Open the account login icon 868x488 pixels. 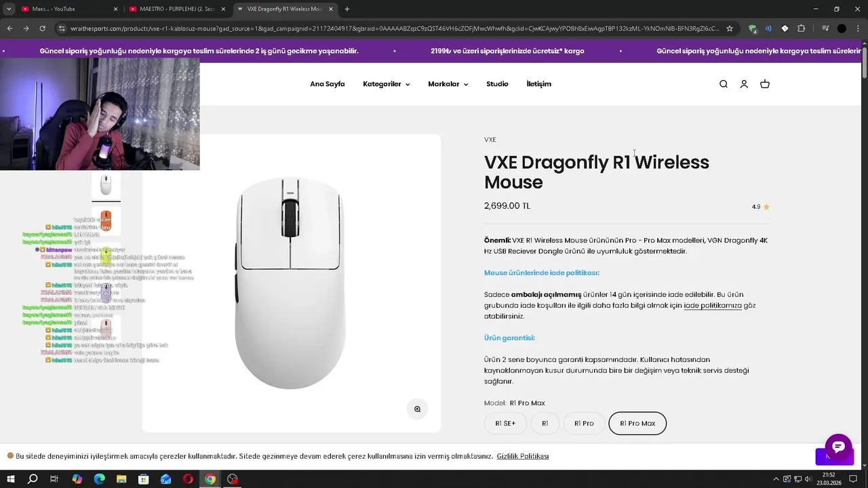pos(744,84)
